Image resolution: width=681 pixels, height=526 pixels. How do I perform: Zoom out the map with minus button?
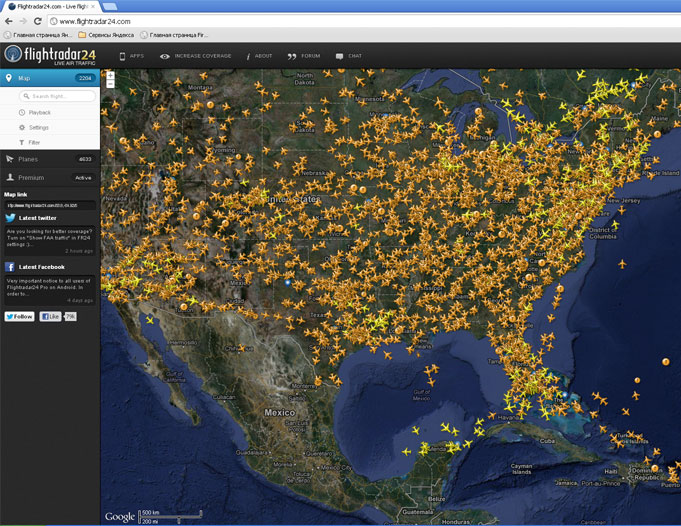click(110, 84)
